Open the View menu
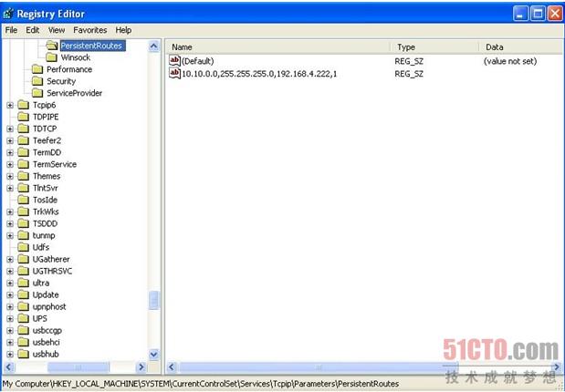Image resolution: width=565 pixels, height=392 pixels. point(57,30)
